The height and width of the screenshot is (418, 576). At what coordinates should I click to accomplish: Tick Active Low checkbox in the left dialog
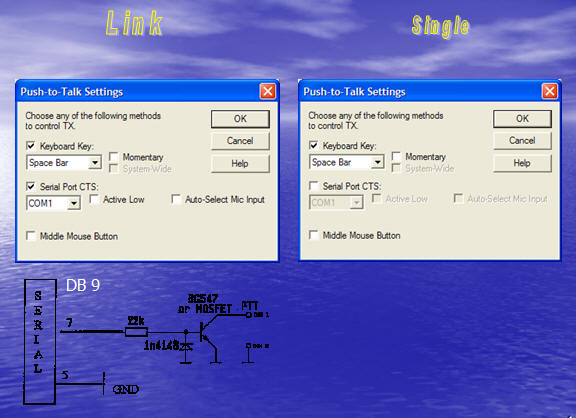(x=94, y=199)
